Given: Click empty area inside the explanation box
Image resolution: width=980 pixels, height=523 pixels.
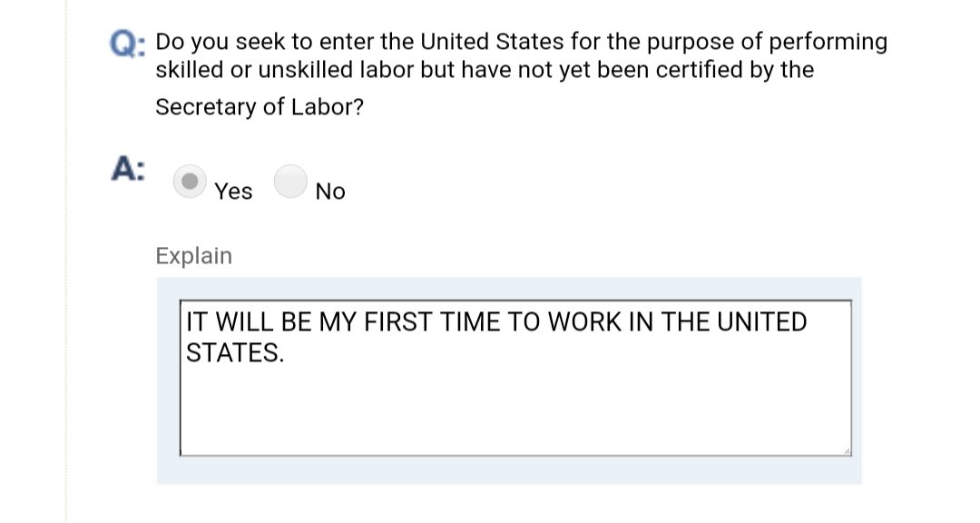Looking at the screenshot, I should 515,410.
